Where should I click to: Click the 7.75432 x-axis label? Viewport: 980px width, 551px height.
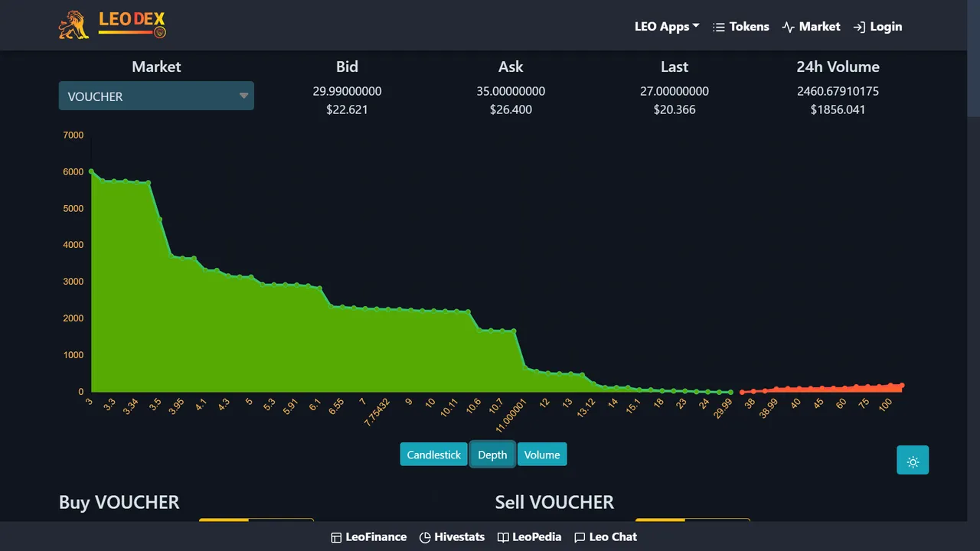377,412
